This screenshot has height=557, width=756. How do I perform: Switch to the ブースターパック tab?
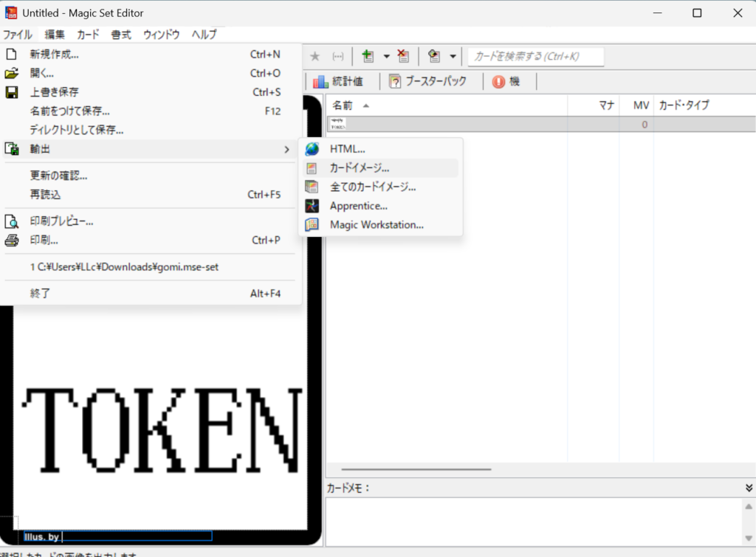[428, 82]
